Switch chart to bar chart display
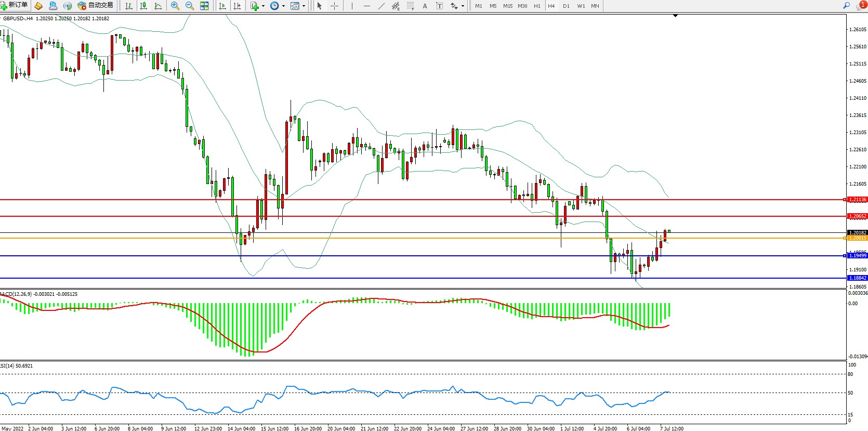868x431 pixels. [129, 6]
